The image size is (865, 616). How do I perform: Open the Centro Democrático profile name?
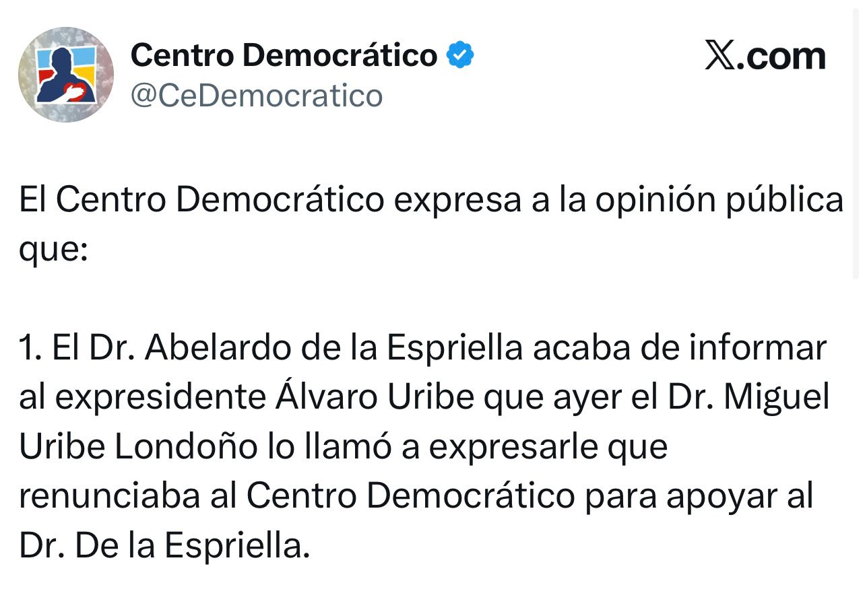tap(285, 55)
